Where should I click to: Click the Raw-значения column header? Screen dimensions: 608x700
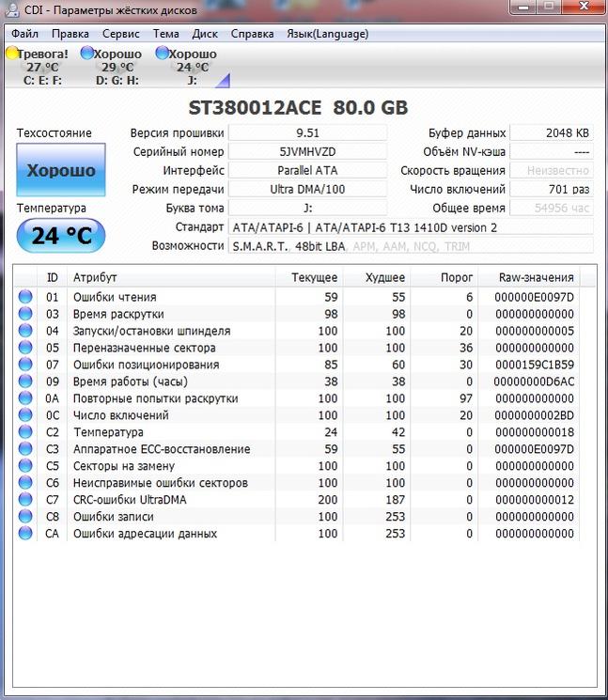tap(528, 277)
